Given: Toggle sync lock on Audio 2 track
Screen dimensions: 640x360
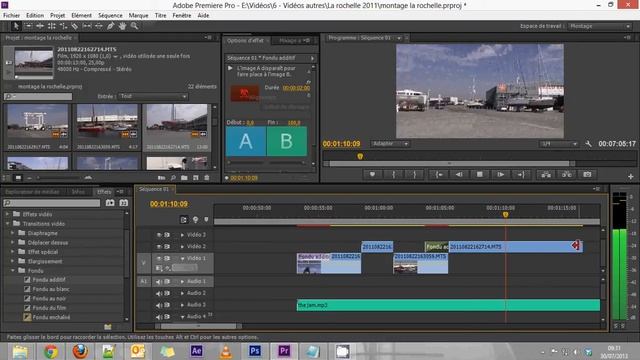Looking at the screenshot, I should click(167, 293).
